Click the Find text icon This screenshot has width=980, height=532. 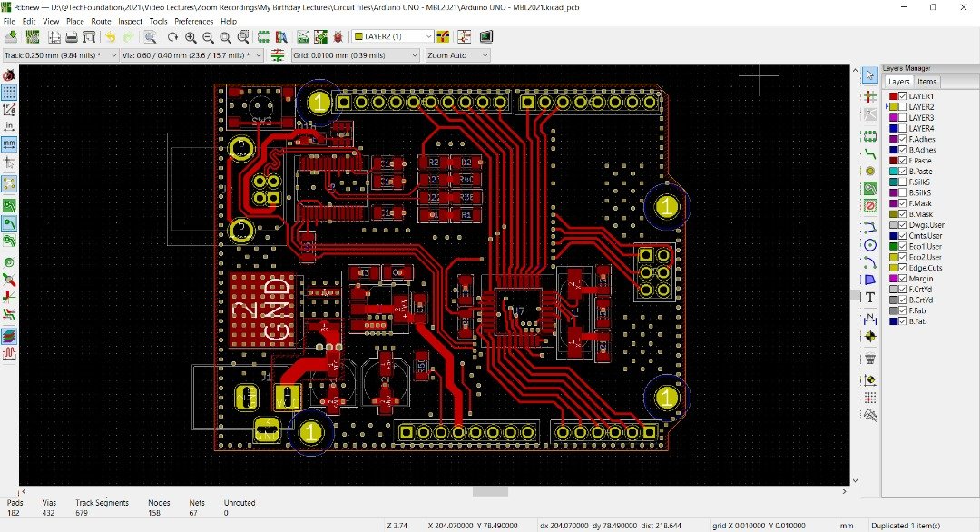click(x=150, y=37)
